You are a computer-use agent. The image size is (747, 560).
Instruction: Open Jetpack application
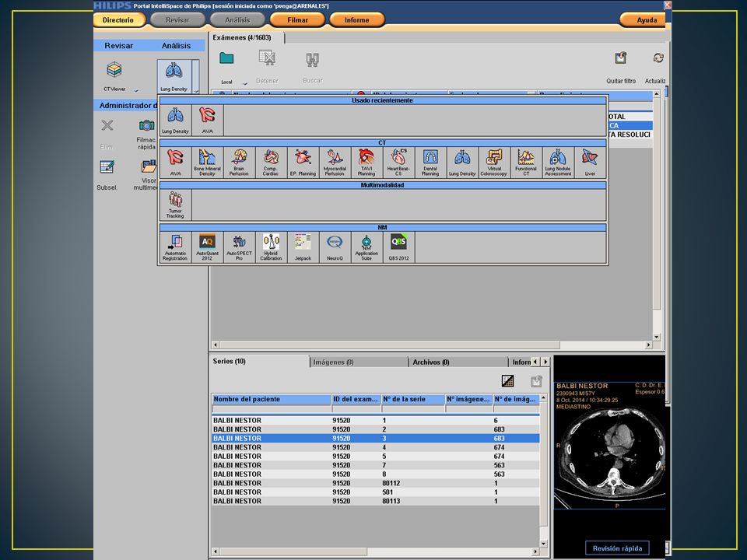coord(303,247)
